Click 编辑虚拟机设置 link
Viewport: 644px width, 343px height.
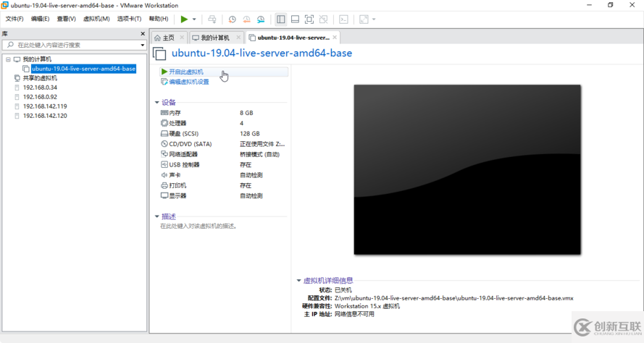[189, 82]
